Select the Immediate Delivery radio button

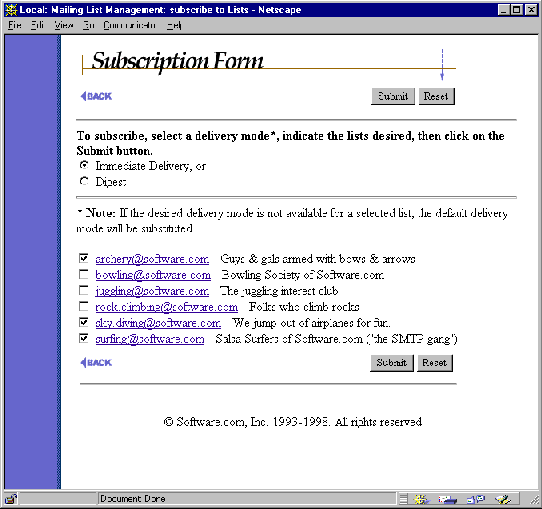point(84,165)
